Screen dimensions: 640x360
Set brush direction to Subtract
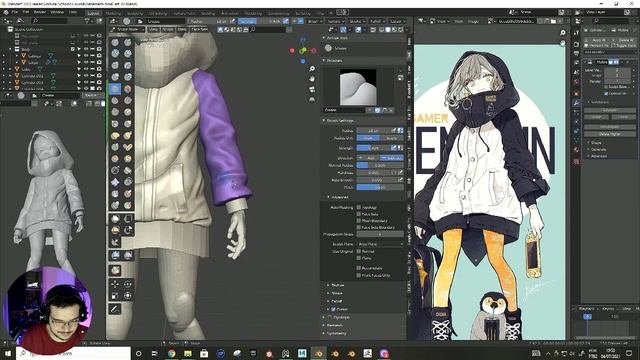click(x=391, y=158)
